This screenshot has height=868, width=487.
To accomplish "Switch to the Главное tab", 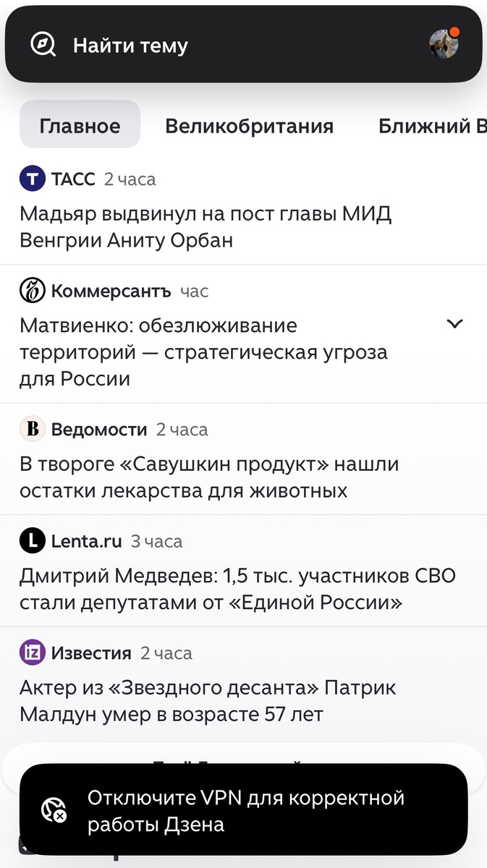I will pos(80,125).
